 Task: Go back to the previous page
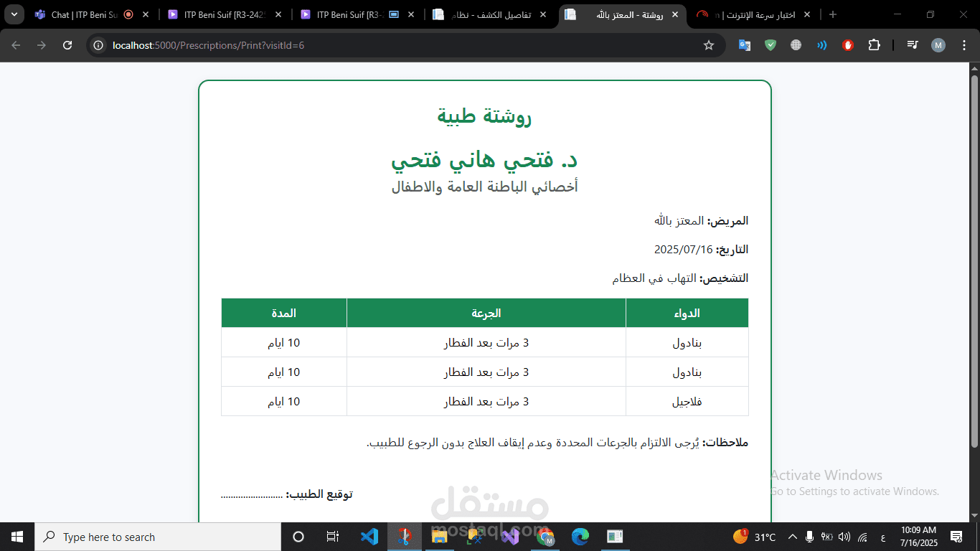[16, 45]
